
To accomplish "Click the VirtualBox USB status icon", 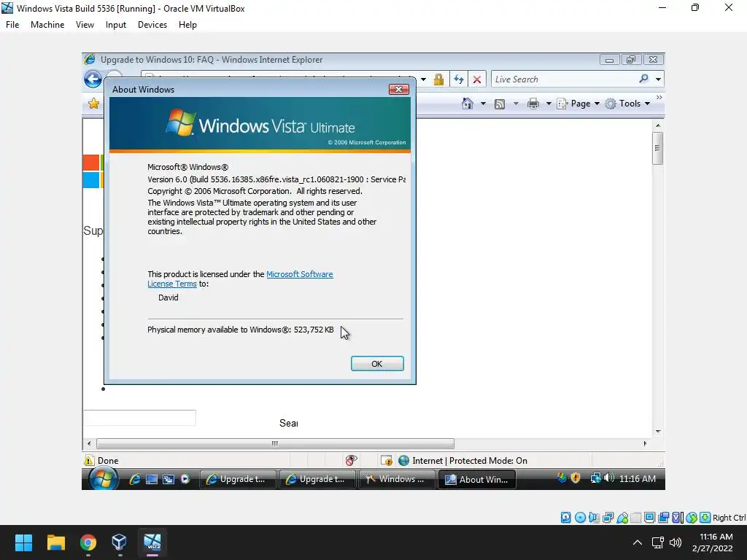I will point(622,518).
